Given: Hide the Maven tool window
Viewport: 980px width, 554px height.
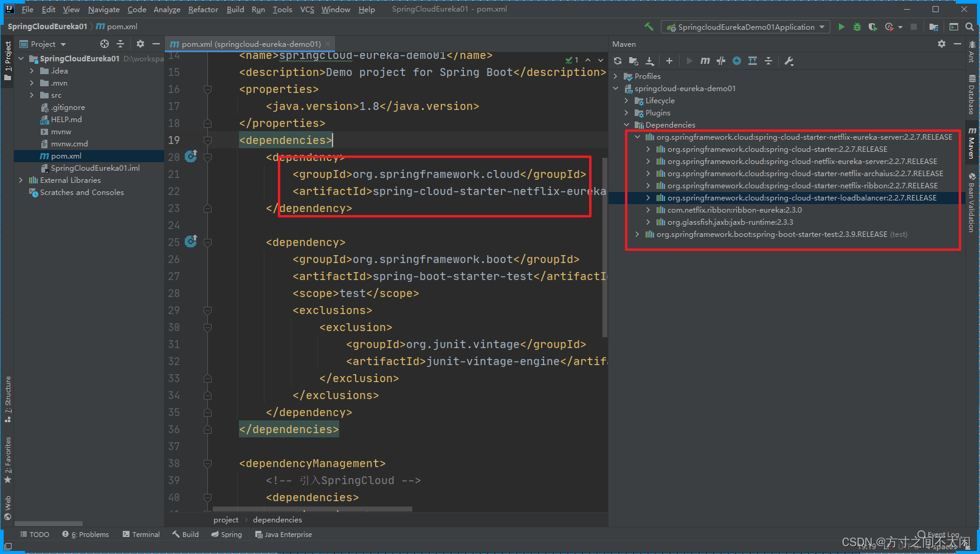Looking at the screenshot, I should pos(958,44).
